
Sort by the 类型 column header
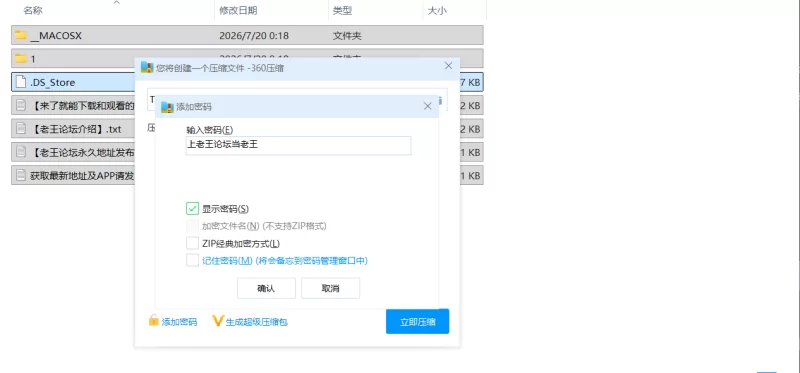[342, 10]
